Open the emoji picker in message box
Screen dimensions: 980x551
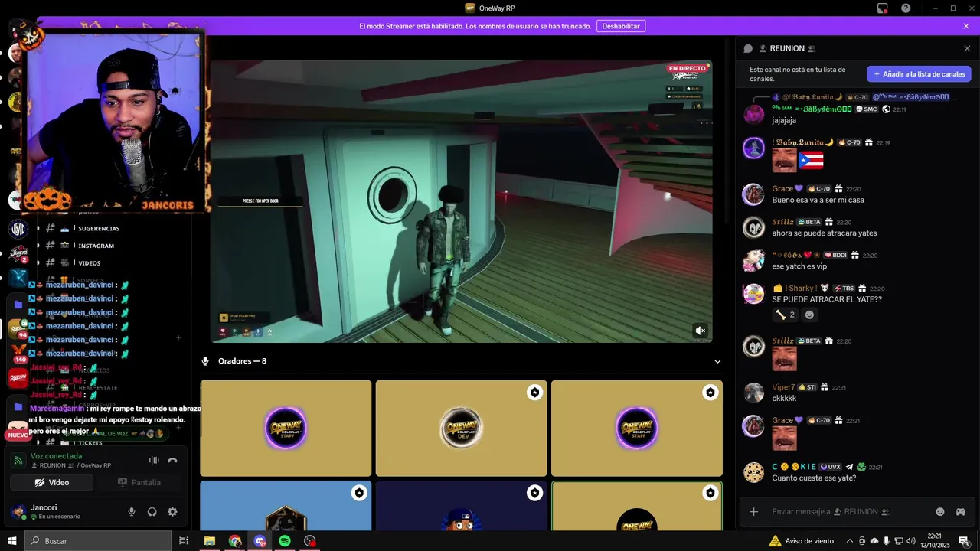pyautogui.click(x=940, y=512)
